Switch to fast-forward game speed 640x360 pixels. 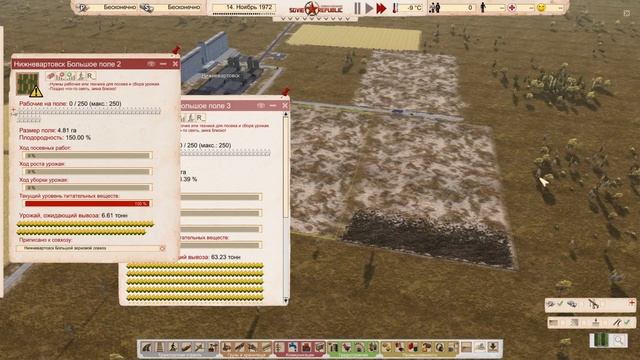point(381,8)
